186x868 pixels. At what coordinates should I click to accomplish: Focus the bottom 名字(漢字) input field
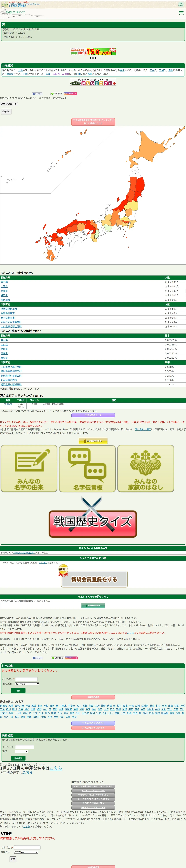coord(27,847)
